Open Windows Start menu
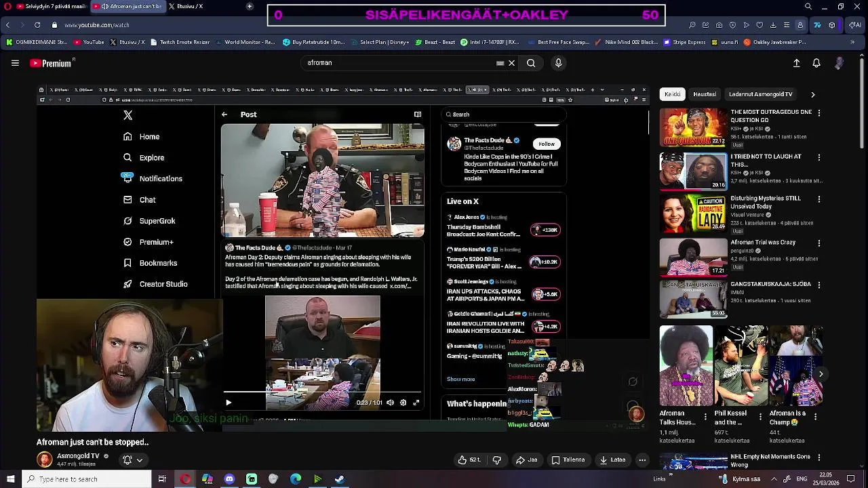 [x=9, y=479]
